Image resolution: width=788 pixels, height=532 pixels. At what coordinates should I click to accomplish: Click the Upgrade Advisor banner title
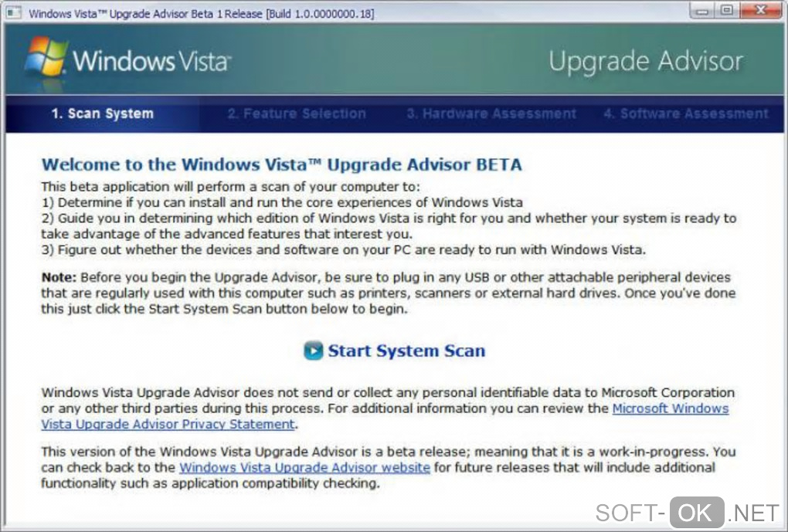pos(646,62)
